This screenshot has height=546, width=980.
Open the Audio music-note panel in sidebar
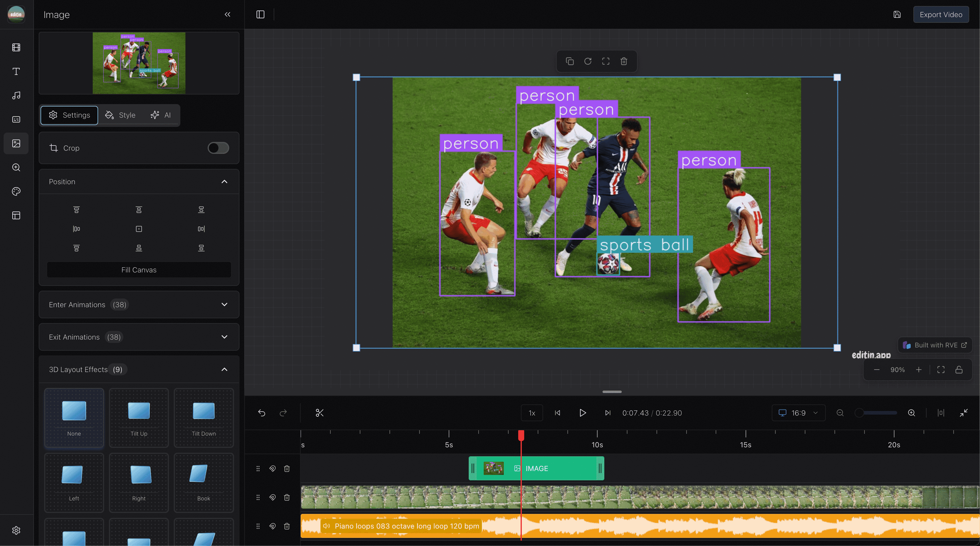click(x=16, y=95)
